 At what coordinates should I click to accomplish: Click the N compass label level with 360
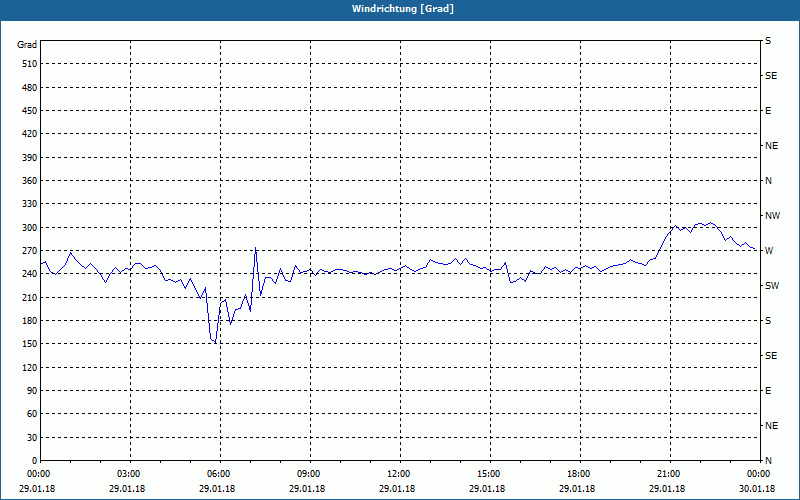pyautogui.click(x=768, y=181)
